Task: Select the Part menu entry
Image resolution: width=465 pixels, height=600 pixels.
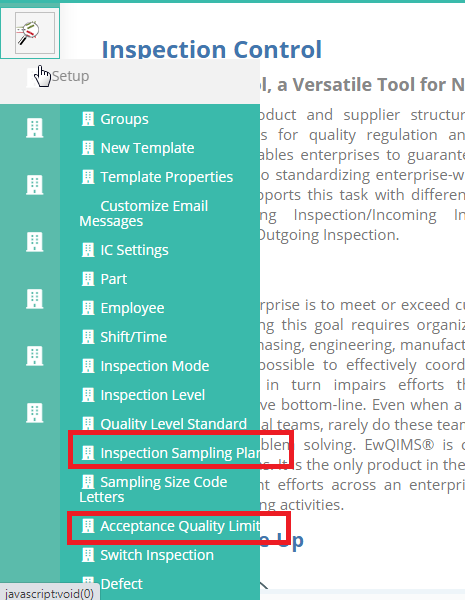Action: click(x=114, y=279)
